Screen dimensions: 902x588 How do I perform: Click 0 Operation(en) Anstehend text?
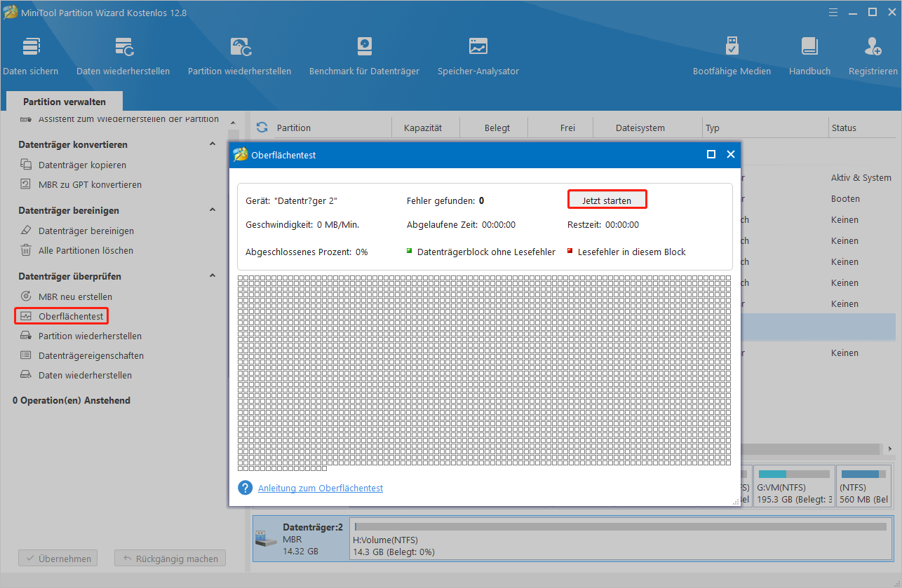tap(71, 401)
